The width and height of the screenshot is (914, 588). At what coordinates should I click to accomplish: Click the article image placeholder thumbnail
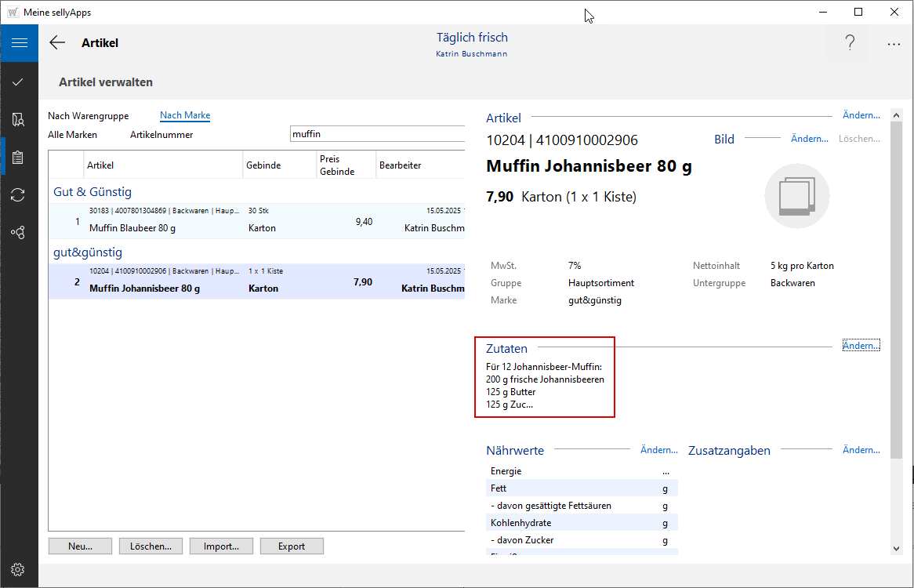[796, 196]
